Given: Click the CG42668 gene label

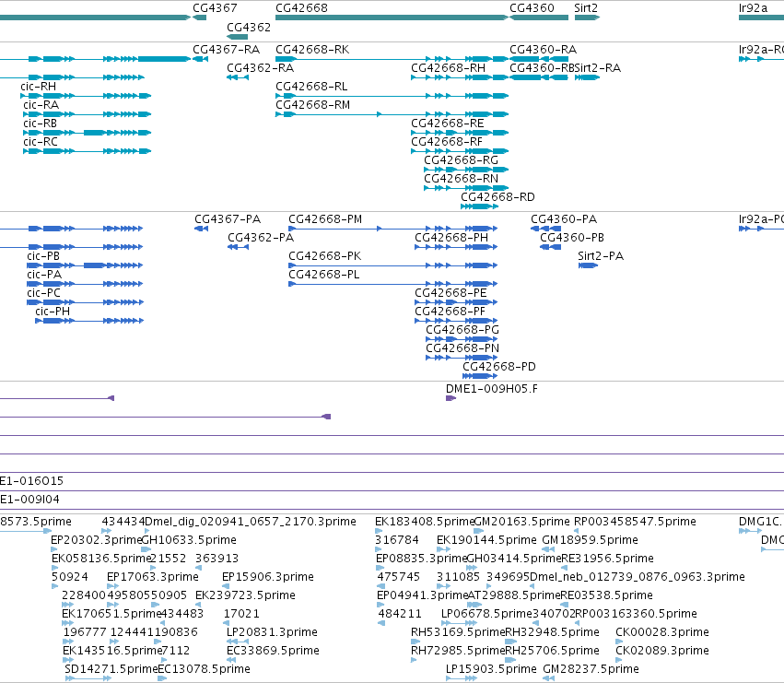Looking at the screenshot, I should tap(301, 8).
